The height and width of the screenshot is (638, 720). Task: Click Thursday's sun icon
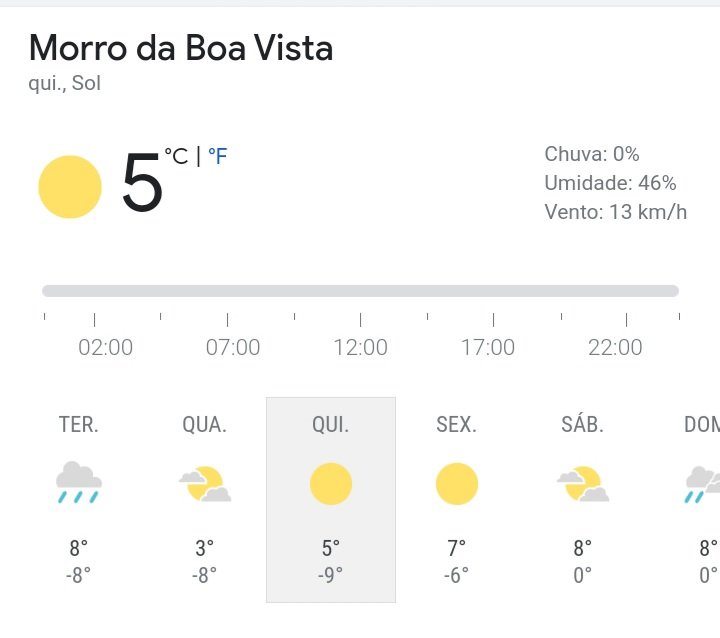click(331, 484)
